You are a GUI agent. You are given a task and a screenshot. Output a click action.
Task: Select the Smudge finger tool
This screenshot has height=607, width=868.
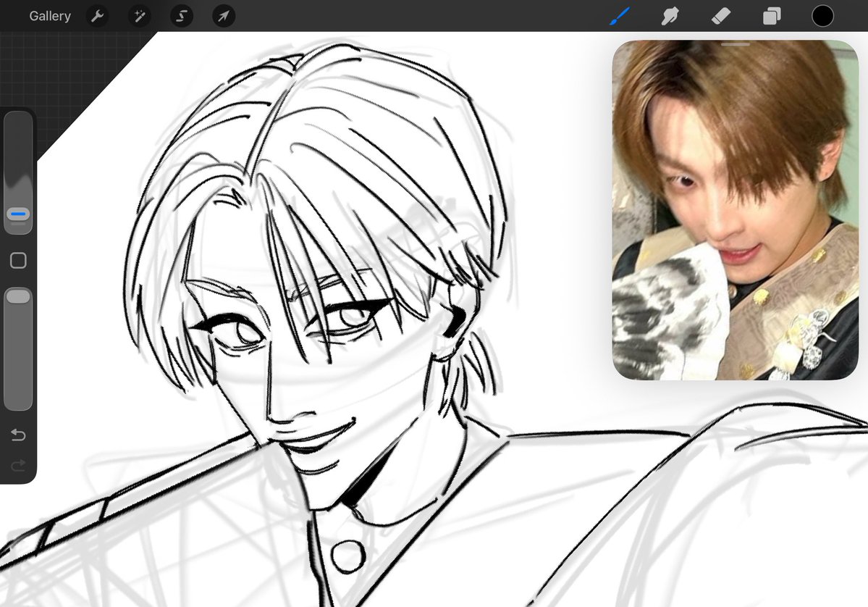[670, 16]
